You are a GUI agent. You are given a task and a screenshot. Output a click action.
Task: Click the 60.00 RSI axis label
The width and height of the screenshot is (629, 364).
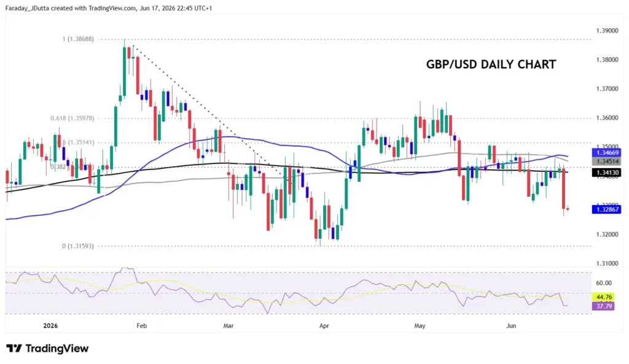click(x=604, y=283)
